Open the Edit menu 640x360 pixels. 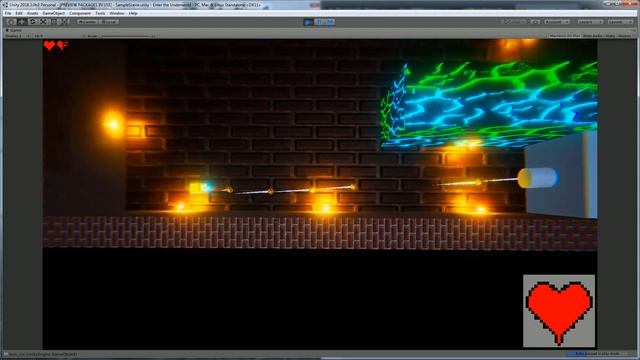click(19, 13)
